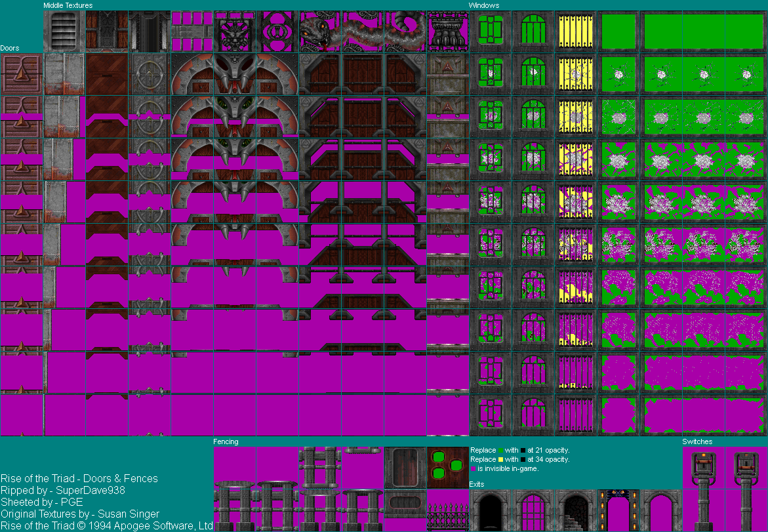Choose the coiled serpent tail tile
The width and height of the screenshot is (768, 532).
(x=405, y=31)
